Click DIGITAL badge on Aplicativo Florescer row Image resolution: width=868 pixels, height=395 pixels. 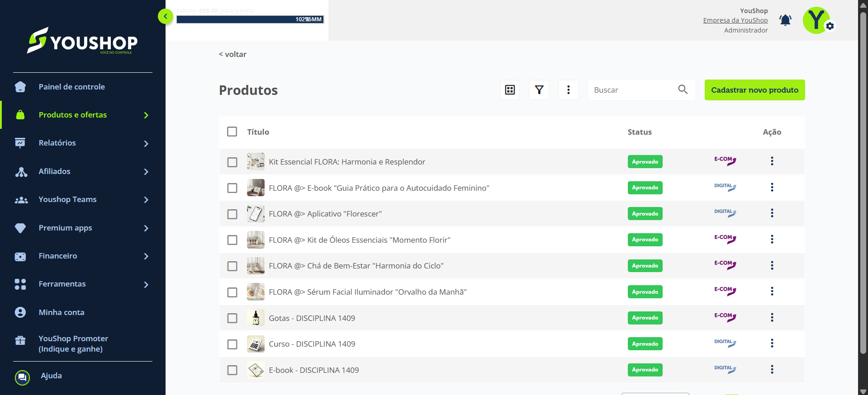[725, 213]
